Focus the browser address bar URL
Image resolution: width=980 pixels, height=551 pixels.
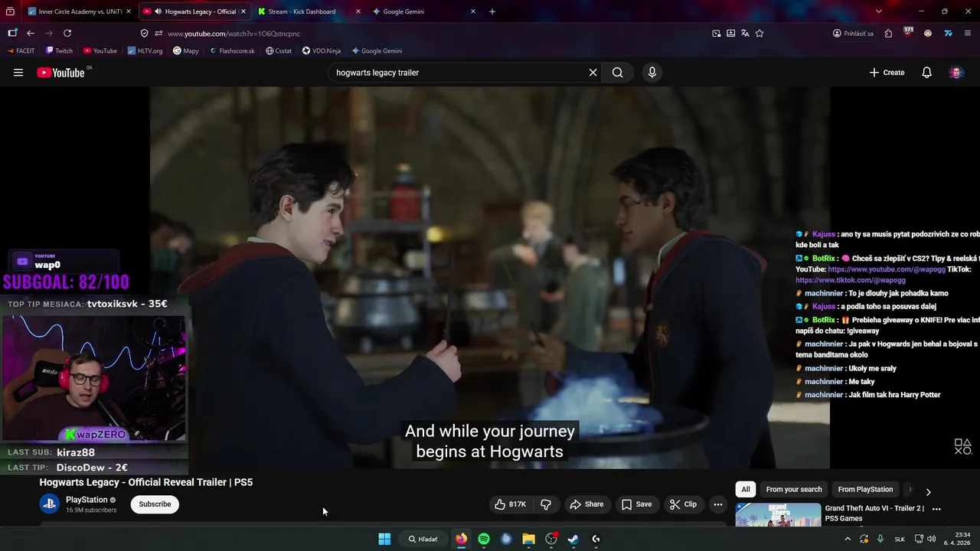[234, 34]
